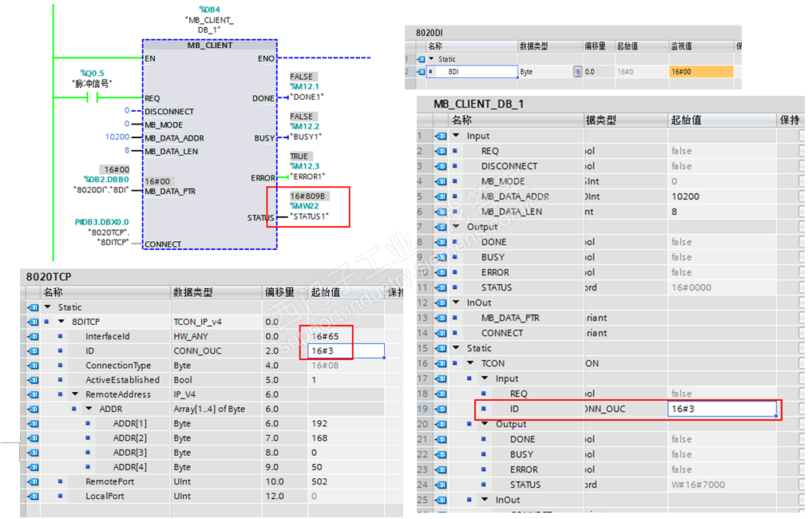The image size is (812, 519).
Task: Collapse the Input section in MB_CLIENT_DB_1
Action: 456,136
